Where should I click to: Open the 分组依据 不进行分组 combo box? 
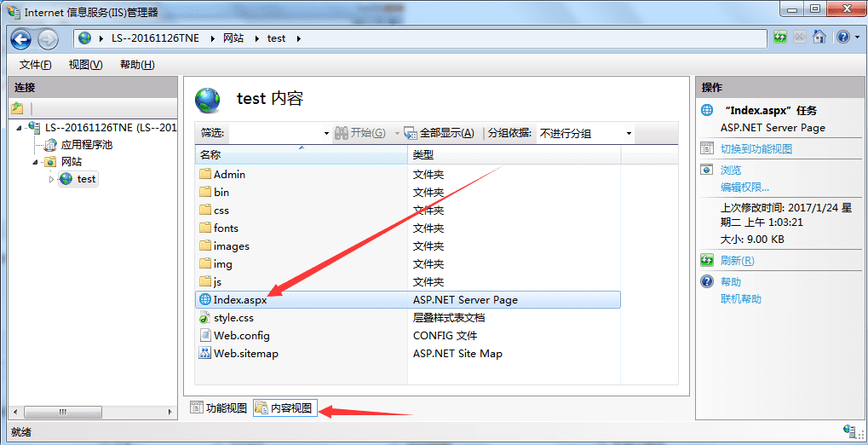(585, 134)
